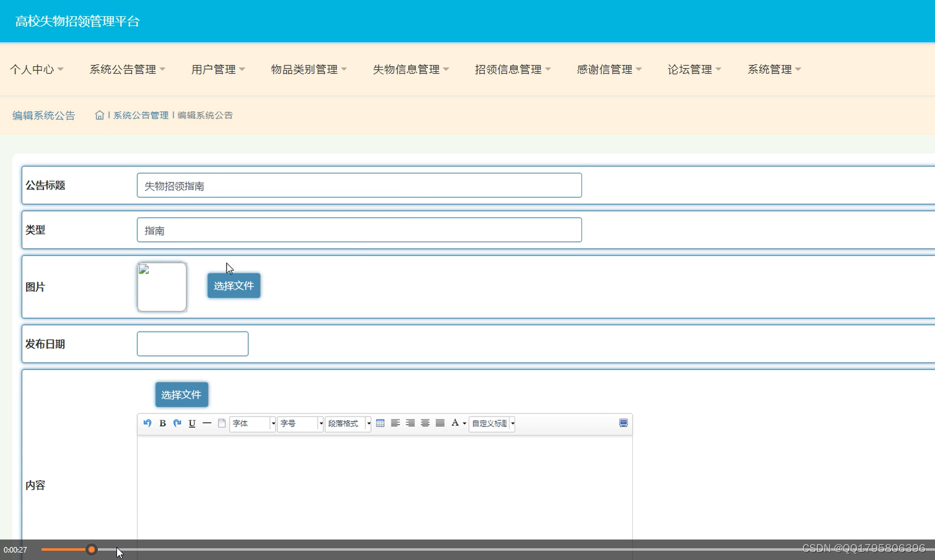Image resolution: width=935 pixels, height=560 pixels.
Task: Click the redo icon in editor toolbar
Action: tap(177, 423)
